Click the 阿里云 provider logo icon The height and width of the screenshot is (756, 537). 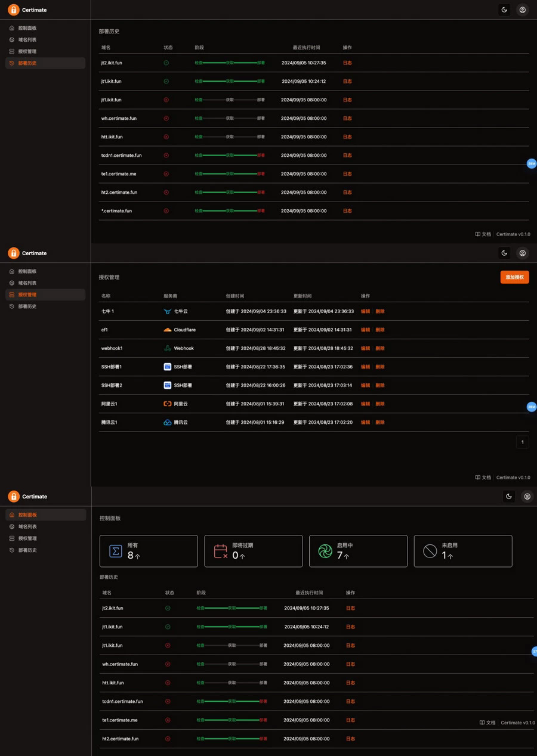(x=168, y=404)
